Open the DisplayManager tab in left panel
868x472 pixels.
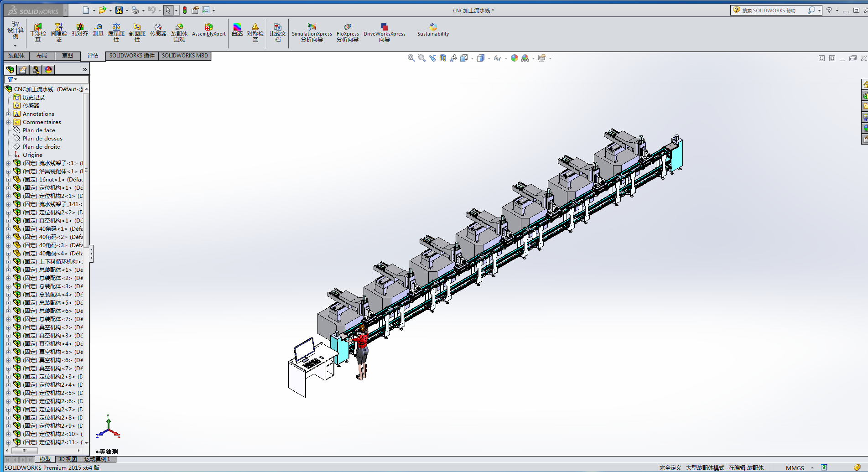click(x=48, y=69)
